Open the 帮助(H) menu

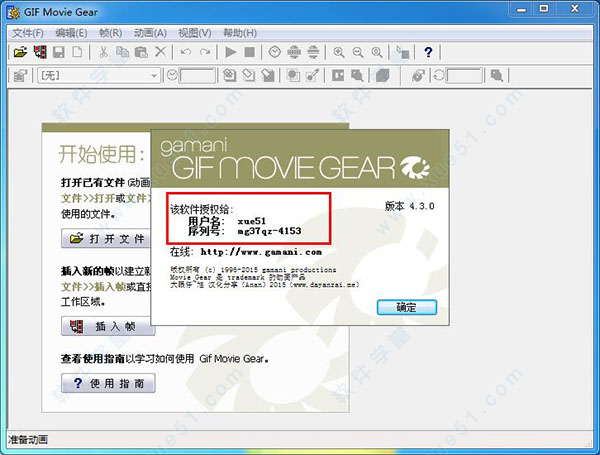coord(240,33)
